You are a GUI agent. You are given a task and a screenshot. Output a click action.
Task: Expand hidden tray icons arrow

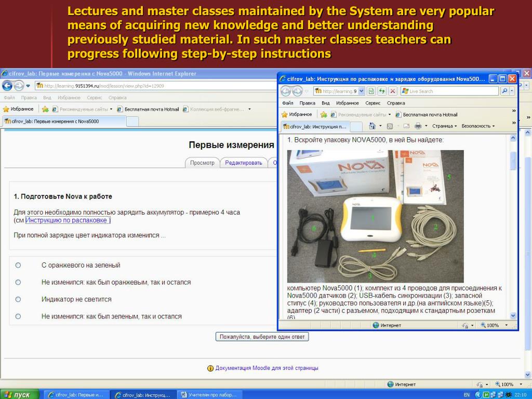point(478,395)
